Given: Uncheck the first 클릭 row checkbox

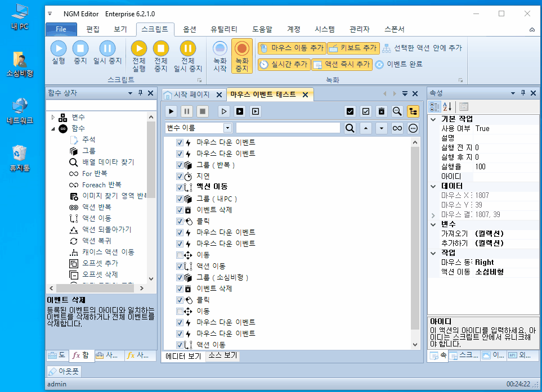Looking at the screenshot, I should coord(180,221).
